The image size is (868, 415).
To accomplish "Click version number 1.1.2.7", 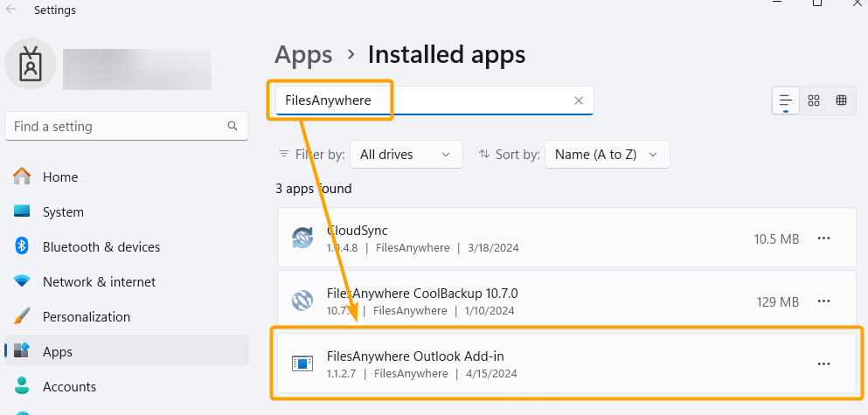I will pos(342,374).
